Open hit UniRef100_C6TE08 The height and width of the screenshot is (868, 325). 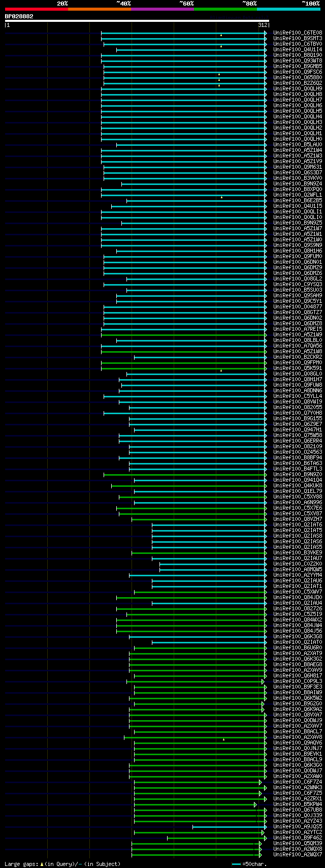(298, 33)
